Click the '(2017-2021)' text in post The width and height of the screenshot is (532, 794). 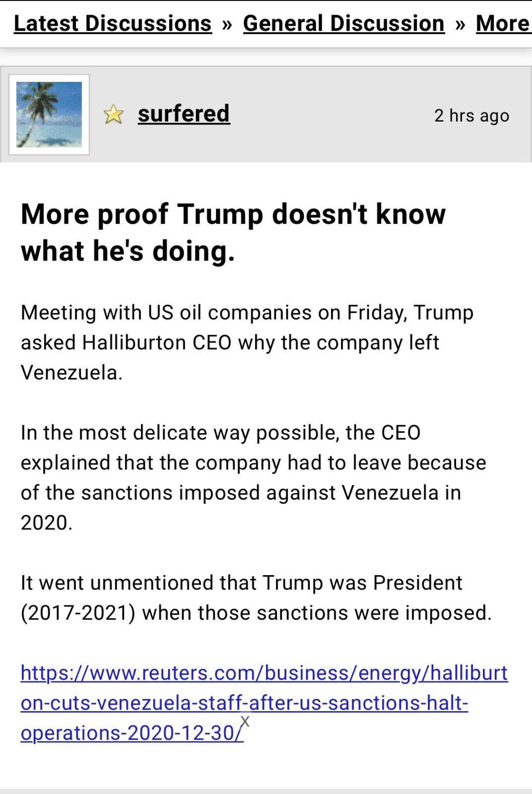point(78,613)
